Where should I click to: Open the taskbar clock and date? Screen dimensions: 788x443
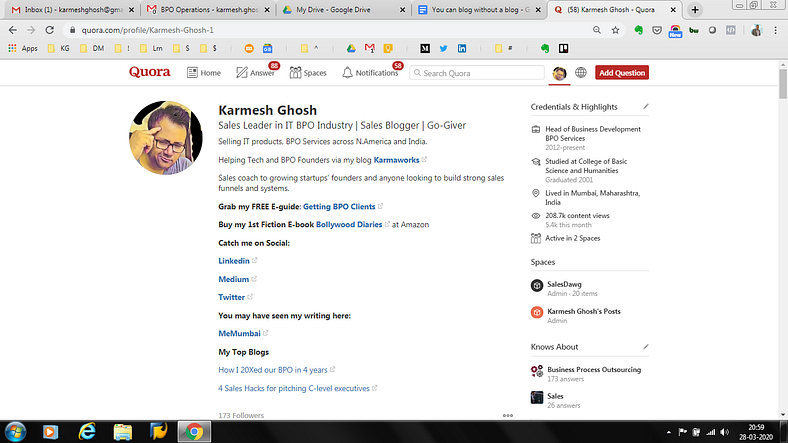[x=756, y=432]
